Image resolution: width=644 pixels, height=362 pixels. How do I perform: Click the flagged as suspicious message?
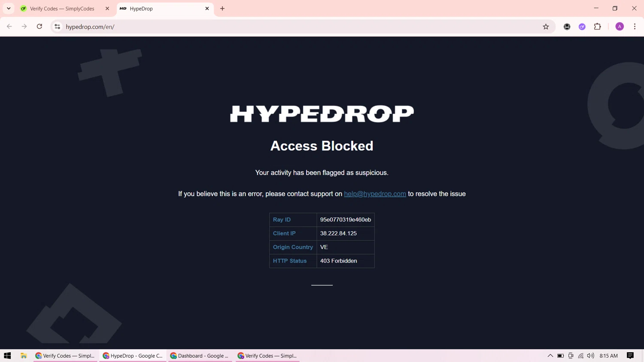click(322, 172)
